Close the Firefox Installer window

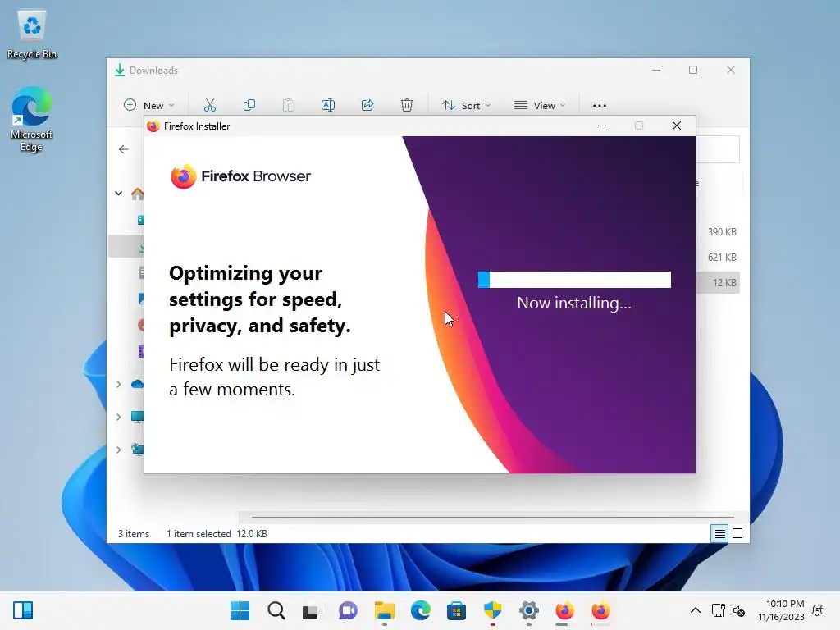677,126
